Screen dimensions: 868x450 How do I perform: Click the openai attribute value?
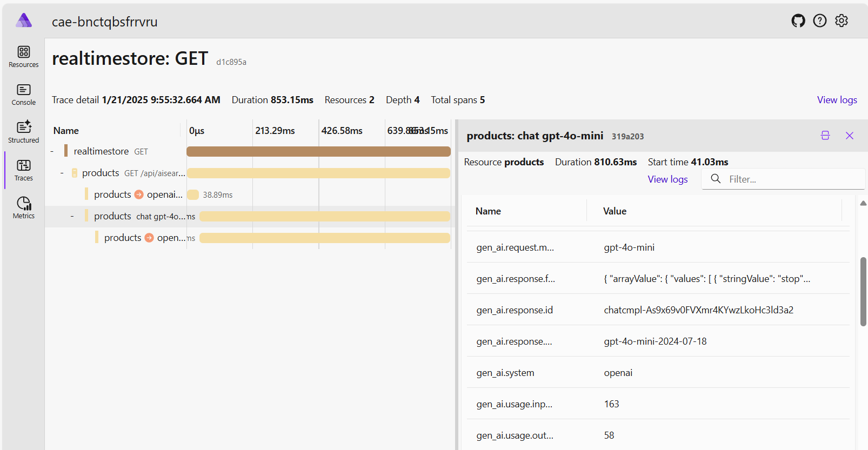tap(618, 373)
